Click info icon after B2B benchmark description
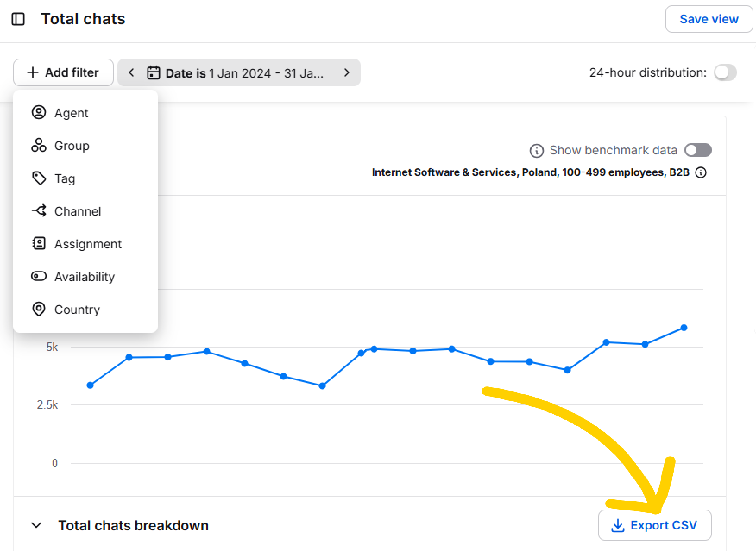 [701, 172]
